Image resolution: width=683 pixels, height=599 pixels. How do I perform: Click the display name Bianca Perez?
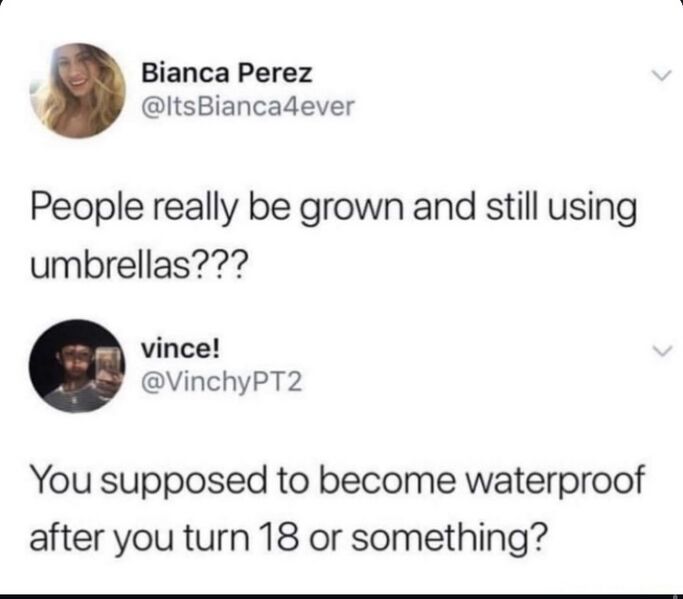pos(227,73)
